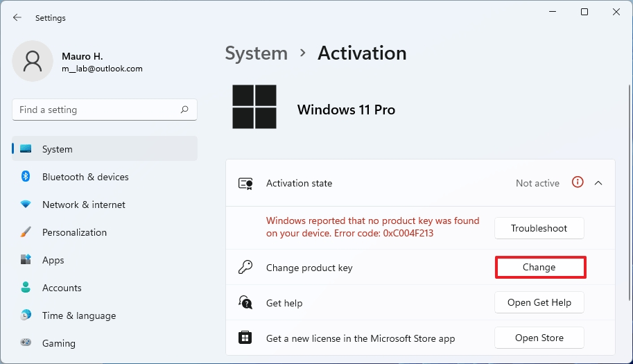Screen dimensions: 633x364
Task: Open Get Help button
Action: [539, 302]
